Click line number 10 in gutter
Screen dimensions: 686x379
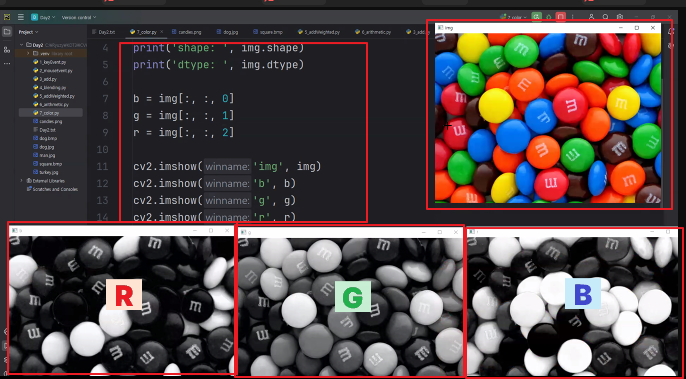coord(102,150)
